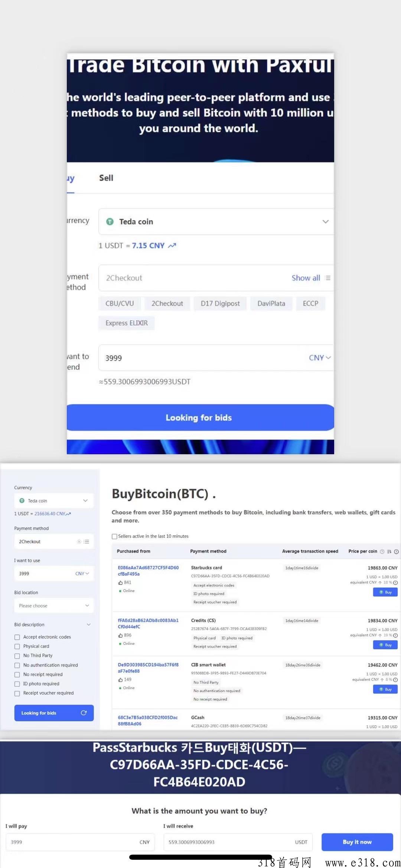Click the Buy it now button
401x868 pixels.
point(357,842)
